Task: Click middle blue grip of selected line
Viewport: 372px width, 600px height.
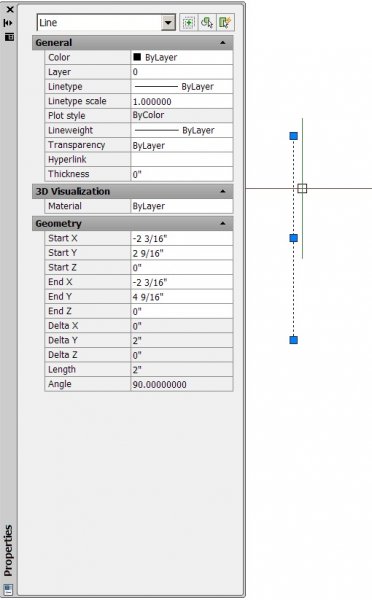Action: coord(294,238)
